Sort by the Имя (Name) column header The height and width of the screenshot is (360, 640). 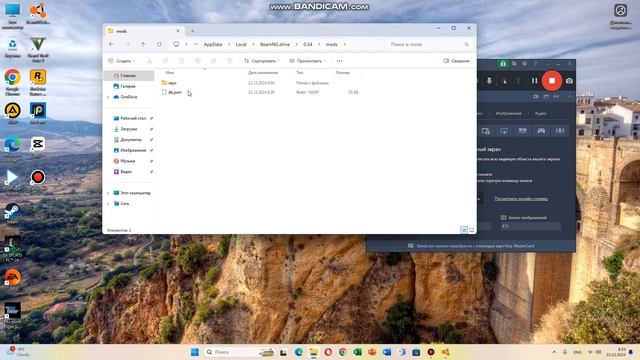pyautogui.click(x=170, y=73)
